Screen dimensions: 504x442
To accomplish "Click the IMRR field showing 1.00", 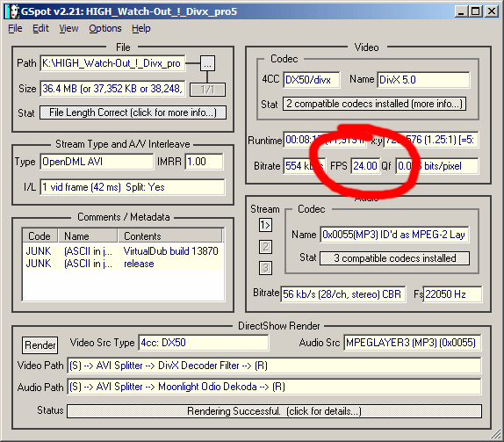I will tap(204, 162).
